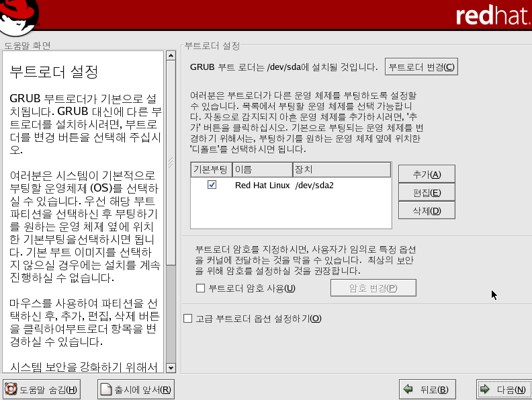Hide help with 도움말 숨김(H) button
The image size is (532, 400).
[x=42, y=389]
